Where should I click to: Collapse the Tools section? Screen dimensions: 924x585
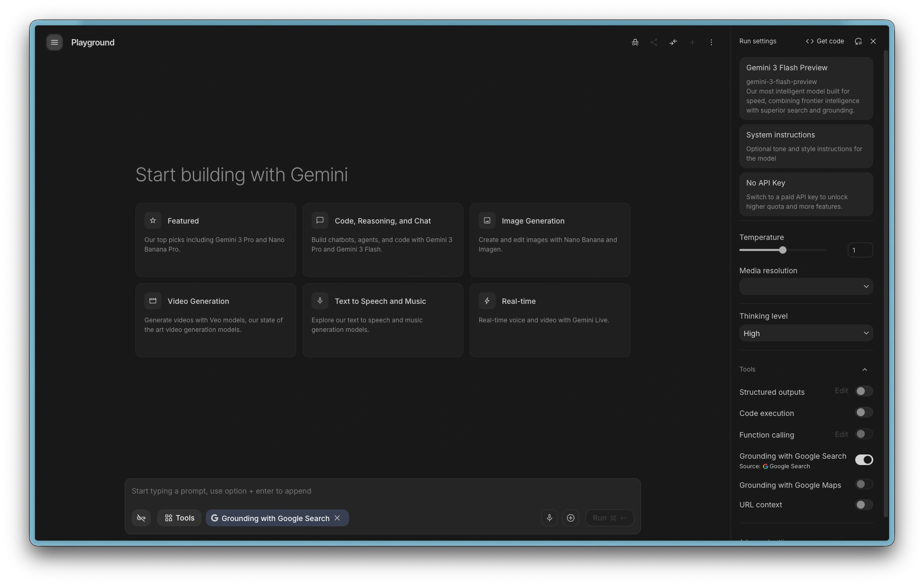point(864,369)
